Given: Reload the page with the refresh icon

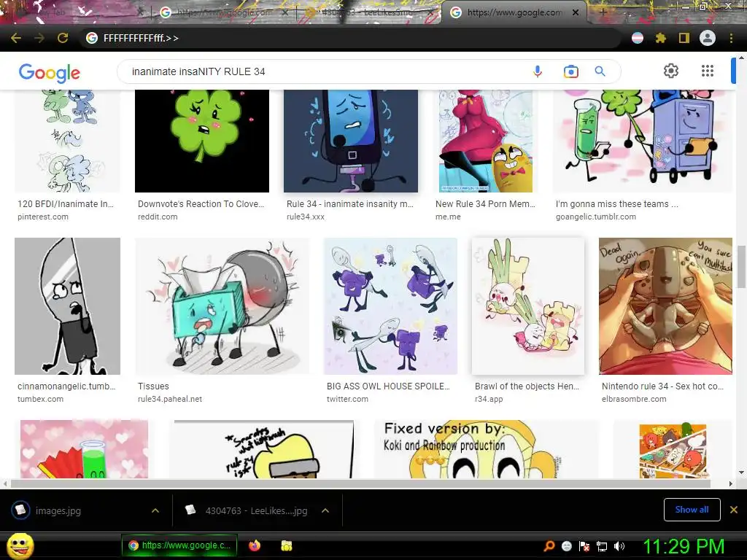Looking at the screenshot, I should pyautogui.click(x=63, y=38).
